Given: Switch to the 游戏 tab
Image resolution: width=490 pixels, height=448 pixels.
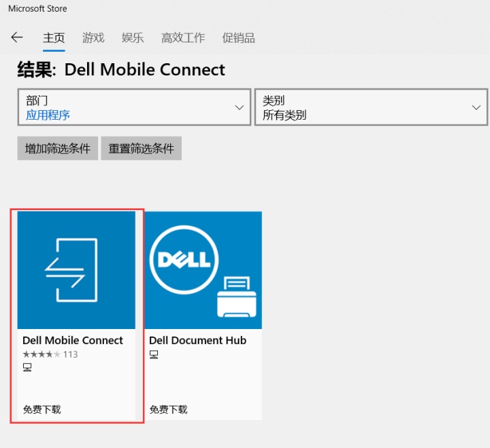Looking at the screenshot, I should (x=93, y=38).
